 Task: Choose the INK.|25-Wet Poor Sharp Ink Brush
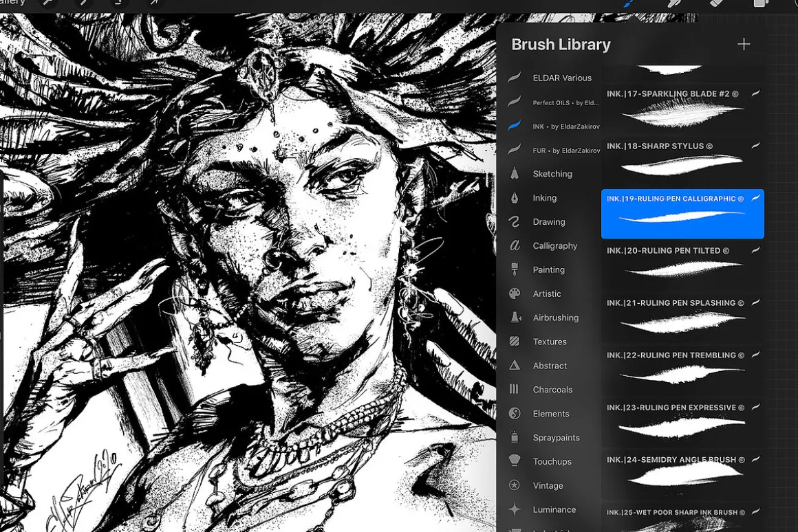pos(682,518)
